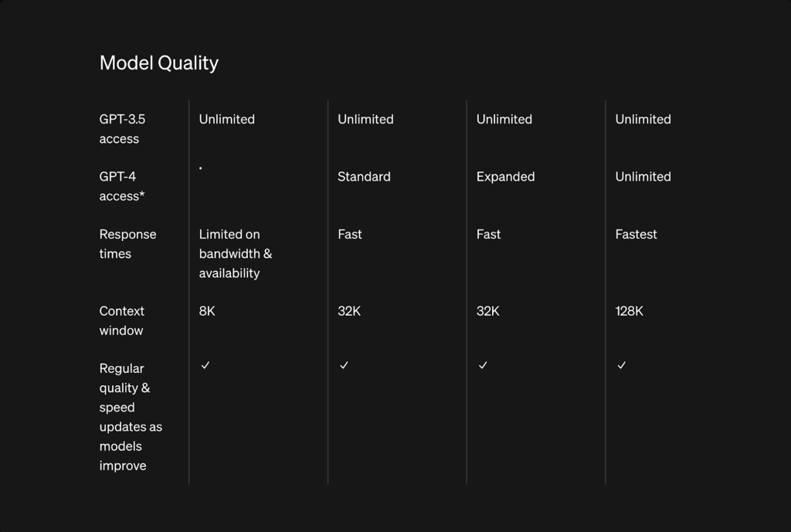Click the 8K context window value

pyautogui.click(x=207, y=311)
